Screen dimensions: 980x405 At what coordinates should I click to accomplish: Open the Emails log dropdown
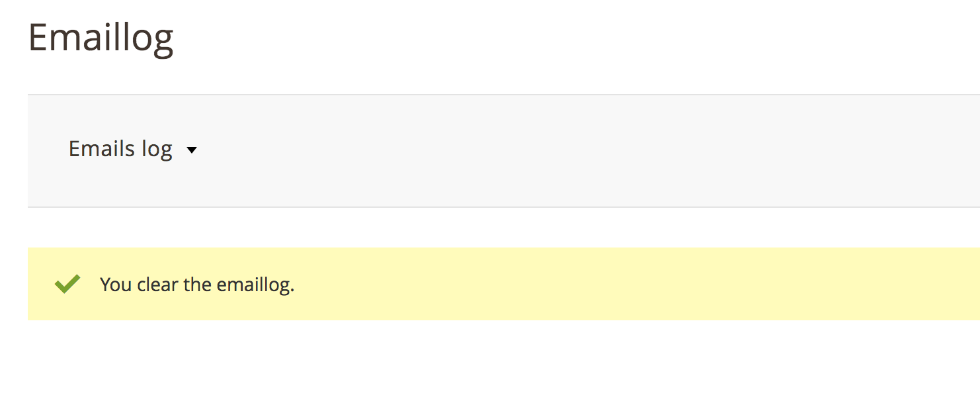[x=133, y=150]
